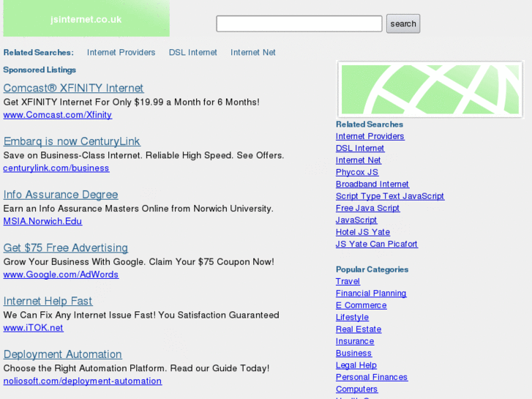Open Internet Help Fast ad title
The image size is (532, 399).
[48, 301]
